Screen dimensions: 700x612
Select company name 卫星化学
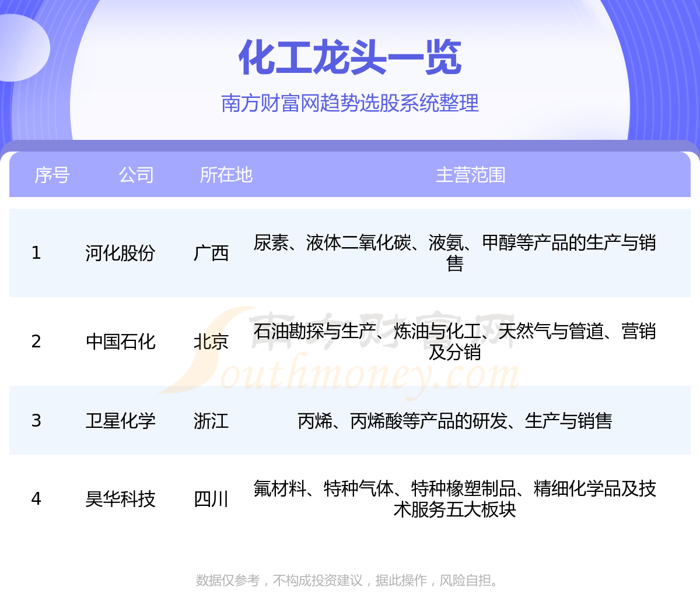[x=120, y=421]
